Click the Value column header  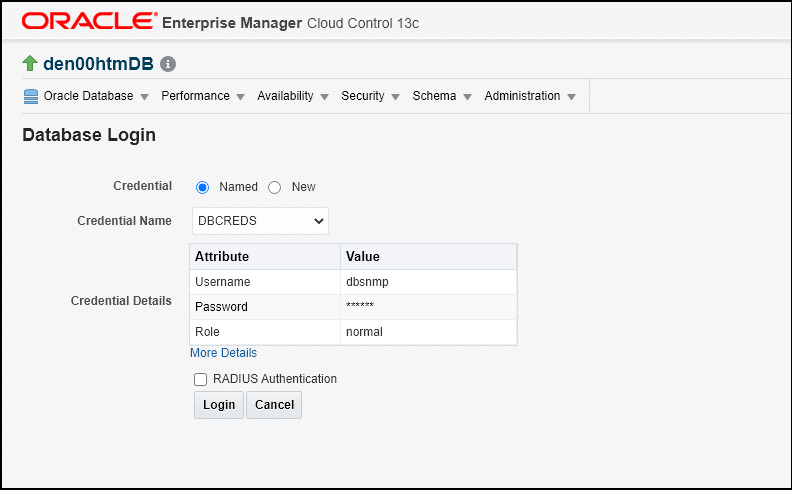point(429,257)
